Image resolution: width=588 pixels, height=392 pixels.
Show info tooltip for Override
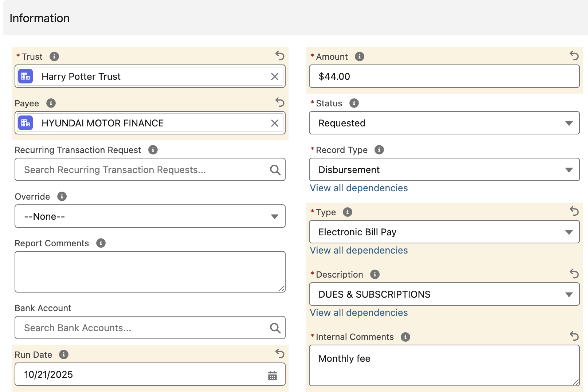click(x=62, y=196)
